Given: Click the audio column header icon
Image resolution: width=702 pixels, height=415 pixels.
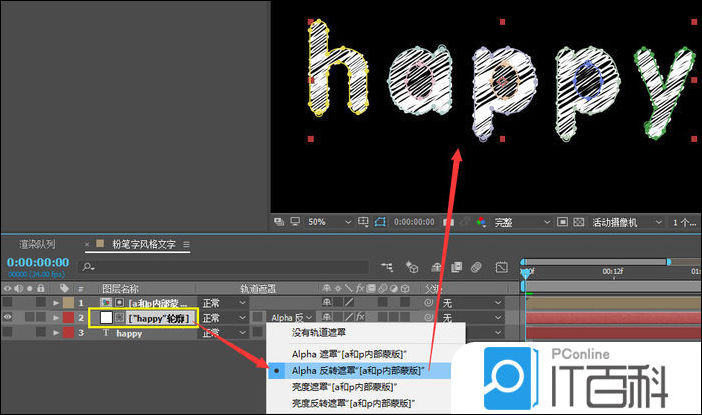Looking at the screenshot, I should pos(18,288).
